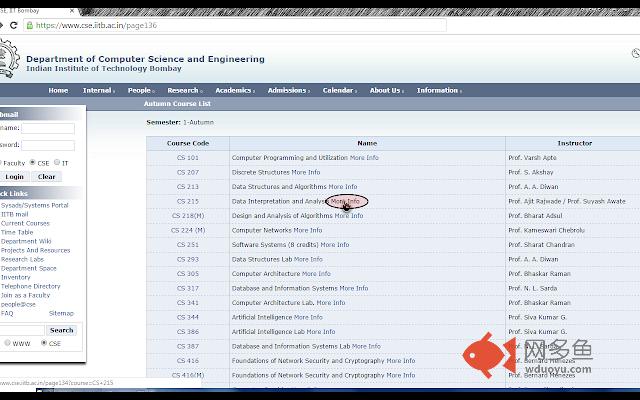Select the Faculty radio button
This screenshot has width=640, height=400.
(x=0, y=162)
